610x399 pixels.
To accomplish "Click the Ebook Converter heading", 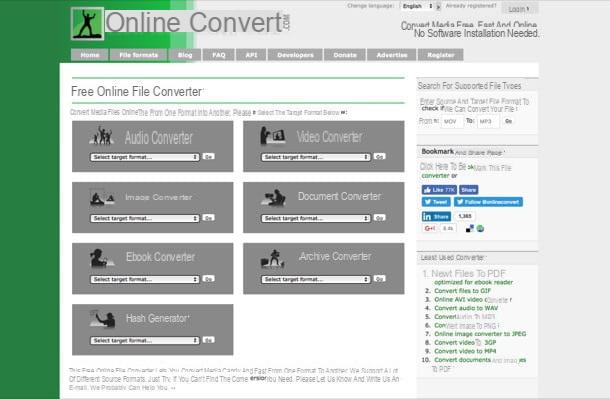I will click(160, 257).
